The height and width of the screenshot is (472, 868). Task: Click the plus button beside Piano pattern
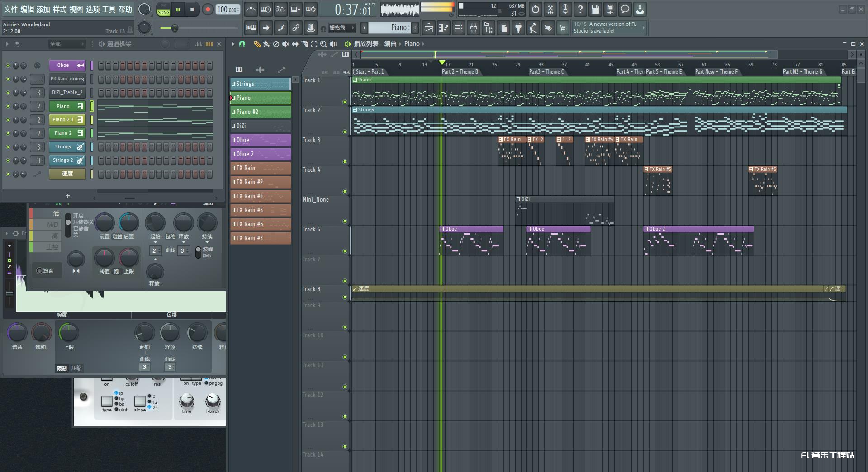point(415,28)
